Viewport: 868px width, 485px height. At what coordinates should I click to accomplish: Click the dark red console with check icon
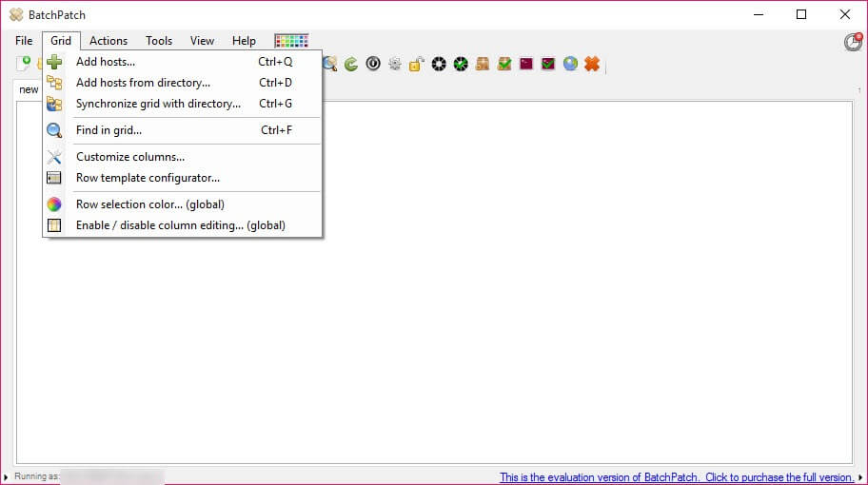(x=548, y=64)
